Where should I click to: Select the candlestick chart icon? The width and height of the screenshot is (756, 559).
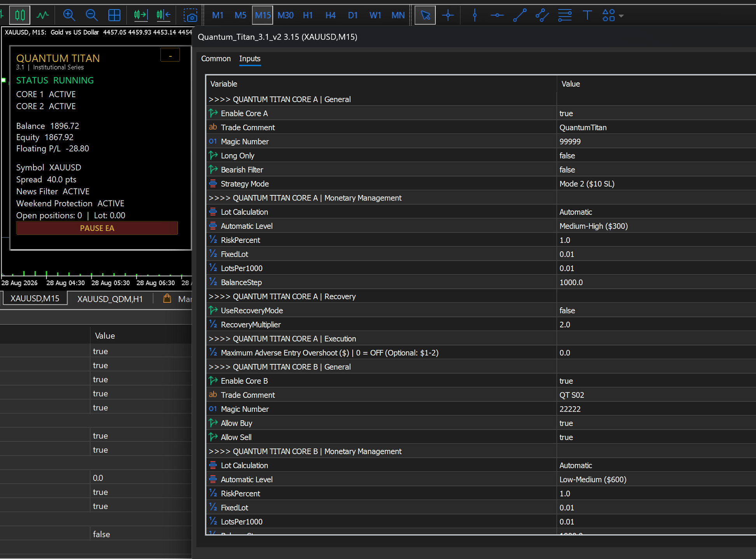pos(20,15)
